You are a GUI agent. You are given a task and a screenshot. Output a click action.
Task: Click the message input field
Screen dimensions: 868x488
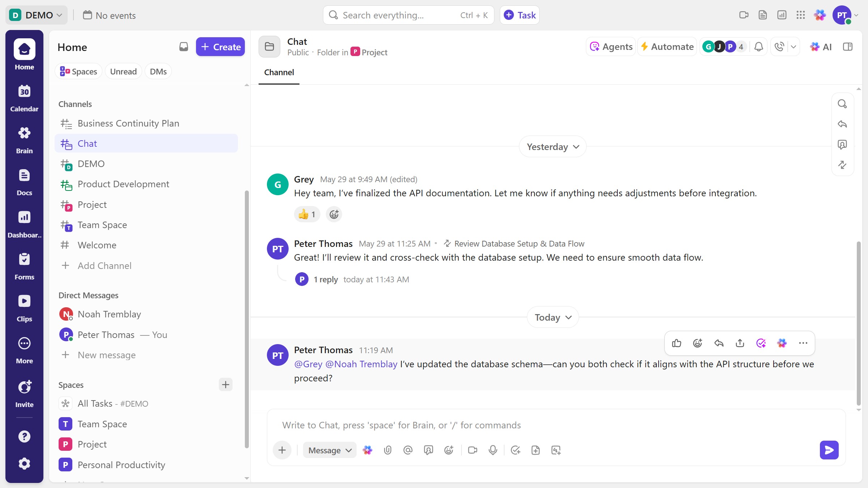(x=542, y=425)
